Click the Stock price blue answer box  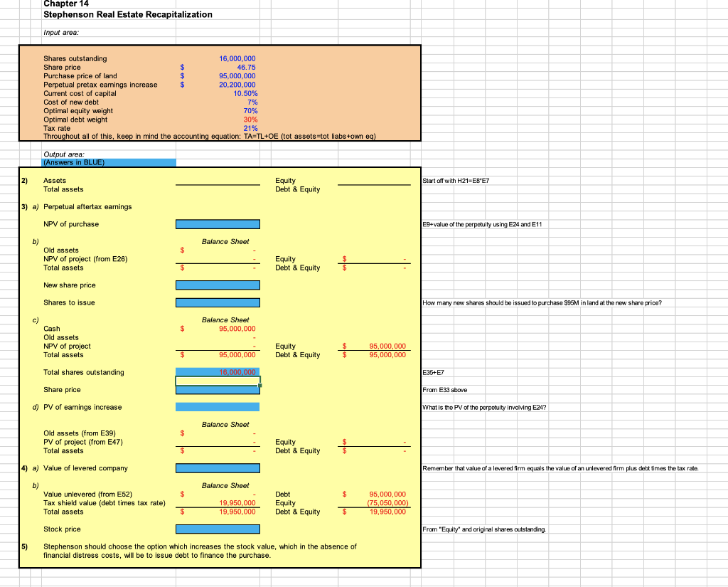pyautogui.click(x=218, y=529)
